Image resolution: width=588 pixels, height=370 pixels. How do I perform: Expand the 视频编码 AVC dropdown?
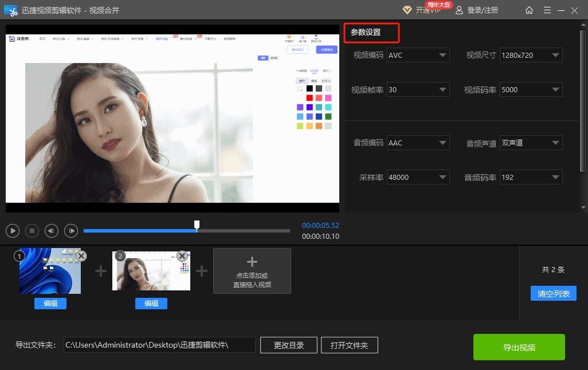418,55
